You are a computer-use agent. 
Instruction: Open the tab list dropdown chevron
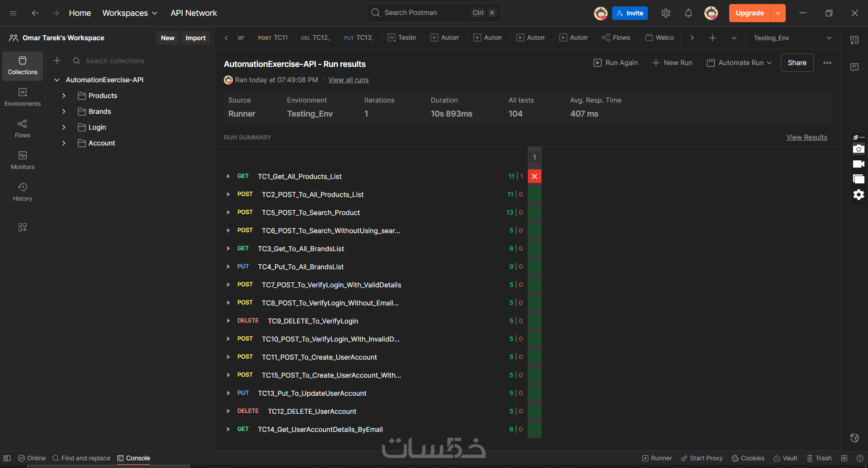coord(734,38)
